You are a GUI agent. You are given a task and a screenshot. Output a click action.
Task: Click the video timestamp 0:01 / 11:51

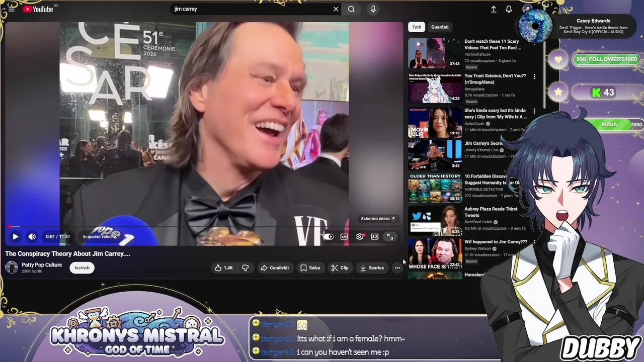pyautogui.click(x=58, y=237)
